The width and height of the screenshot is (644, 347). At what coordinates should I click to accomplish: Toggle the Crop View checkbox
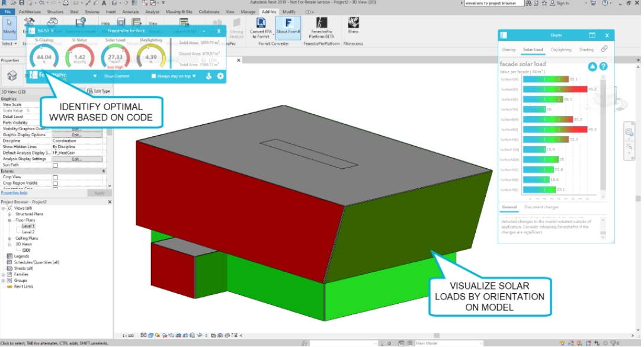pos(56,178)
